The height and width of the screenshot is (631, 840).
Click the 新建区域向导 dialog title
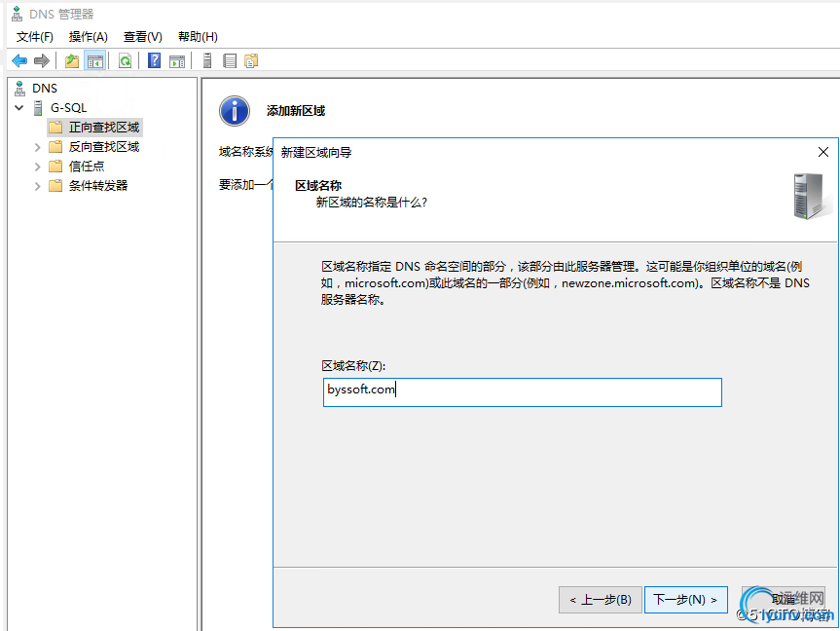pos(316,152)
